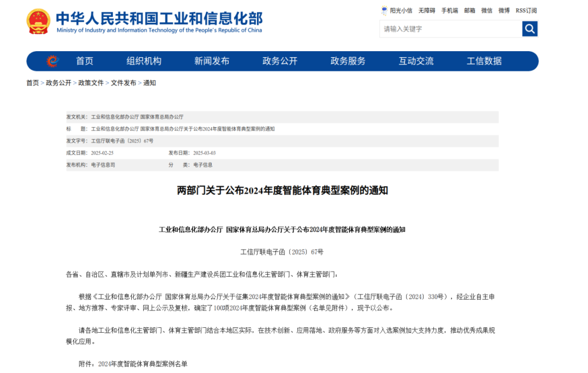Image resolution: width=588 pixels, height=373 pixels.
Task: Click the search magnifier button
Action: point(529,29)
